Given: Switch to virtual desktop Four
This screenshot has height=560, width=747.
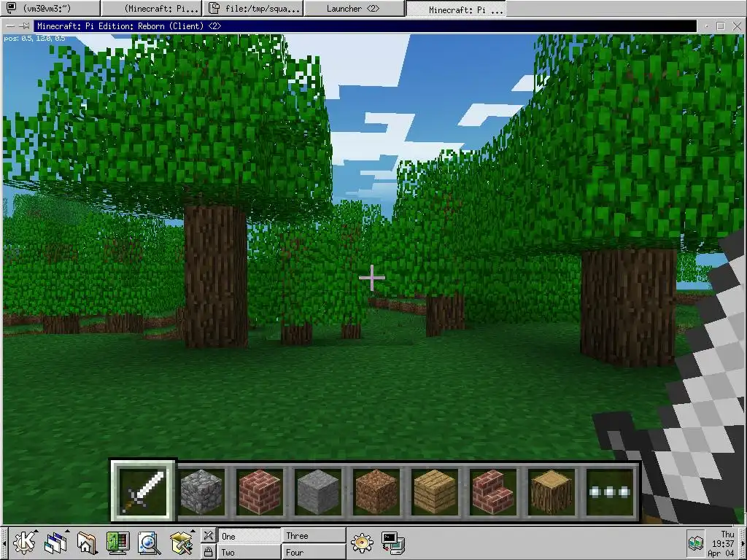Looking at the screenshot, I should [314, 553].
